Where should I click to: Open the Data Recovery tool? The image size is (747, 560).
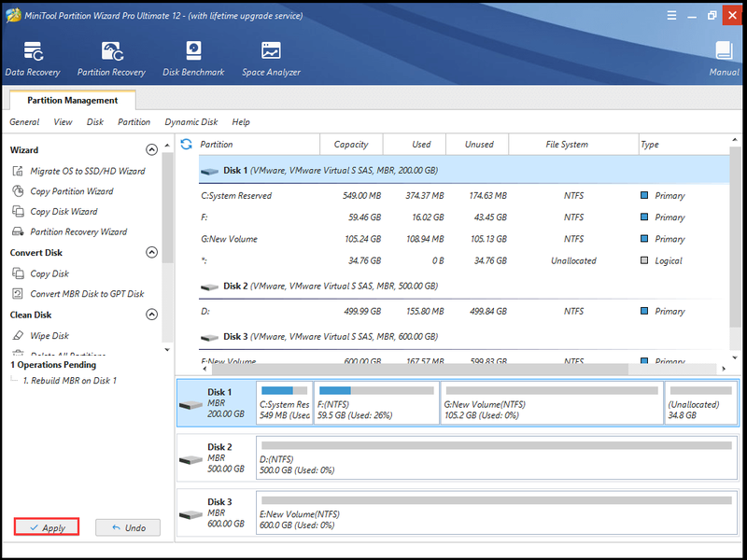point(33,59)
